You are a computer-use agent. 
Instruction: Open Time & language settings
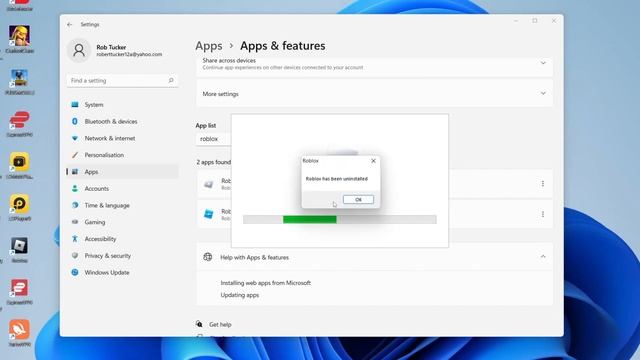[122, 205]
